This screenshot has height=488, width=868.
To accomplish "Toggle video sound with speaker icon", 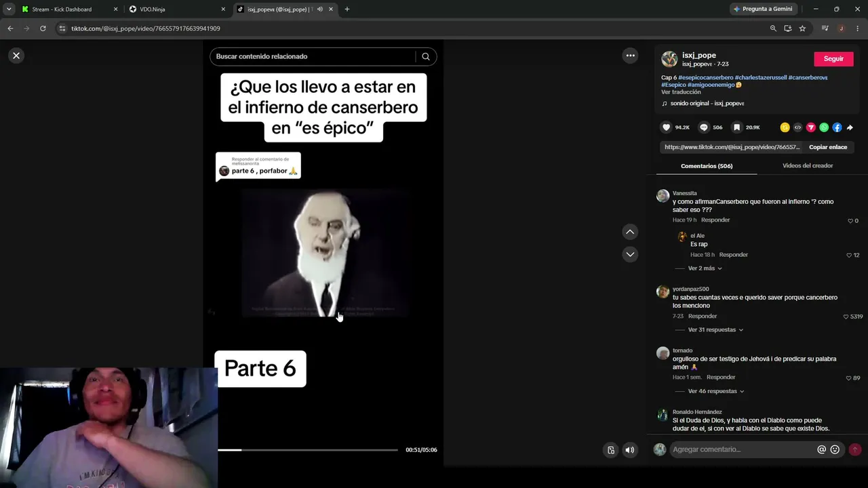I will point(630,449).
